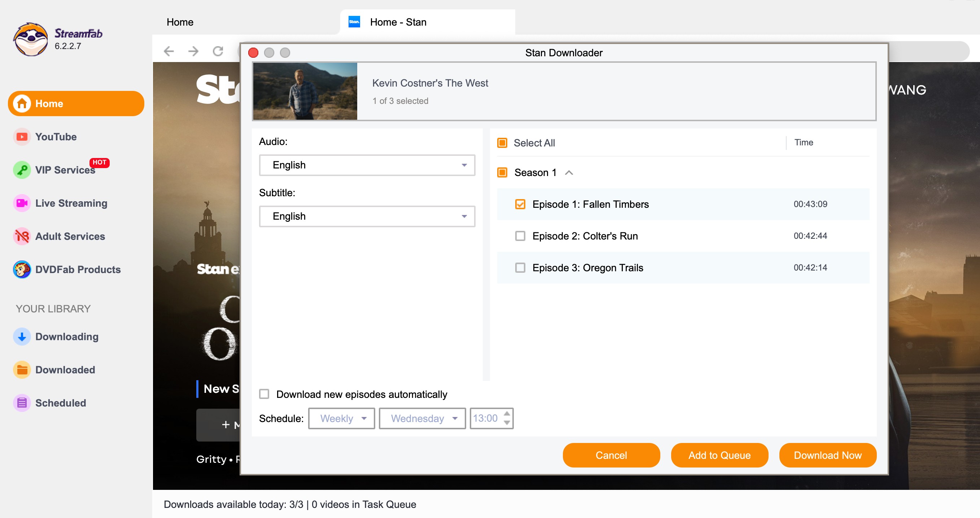The width and height of the screenshot is (980, 518).
Task: Click the 00:42:14 duration
Action: pos(810,268)
